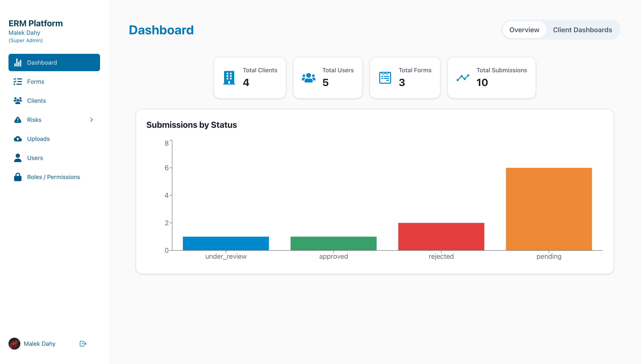Click the orange pending bar
This screenshot has width=641, height=364.
tap(549, 209)
